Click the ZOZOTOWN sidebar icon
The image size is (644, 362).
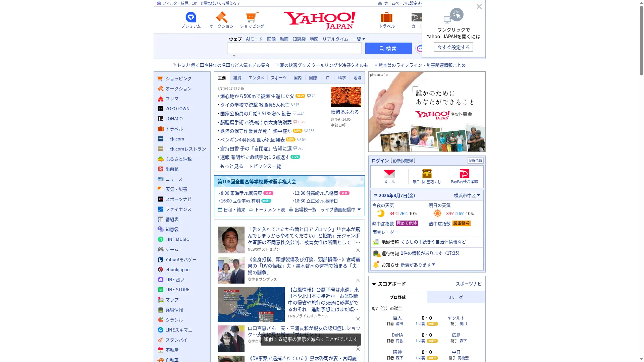pos(161,109)
